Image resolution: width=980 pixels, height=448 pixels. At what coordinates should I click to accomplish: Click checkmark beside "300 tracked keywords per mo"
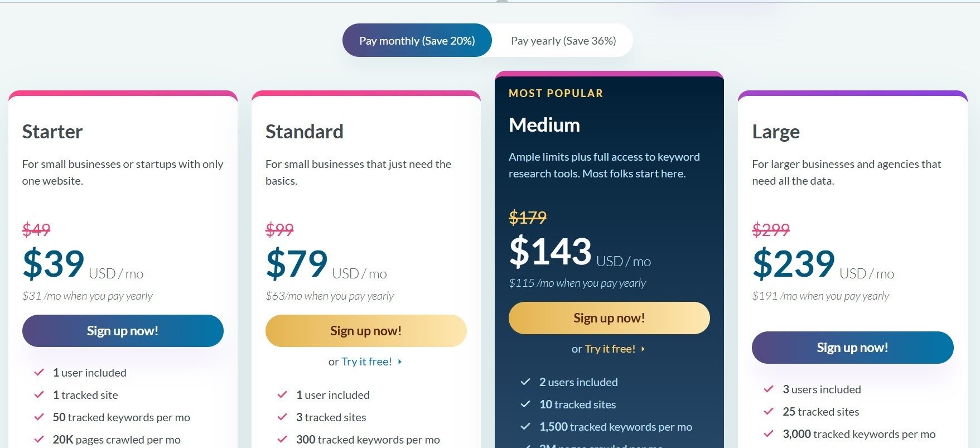[282, 439]
